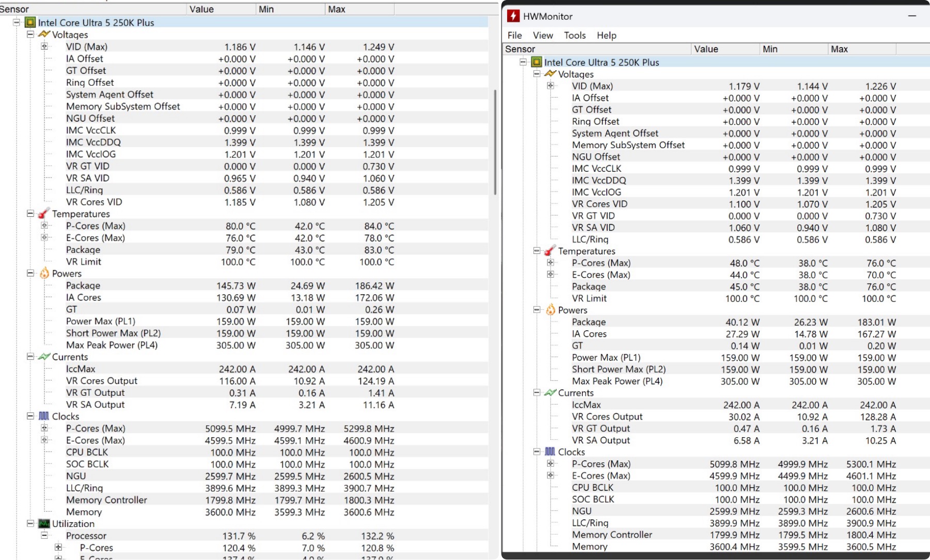The height and width of the screenshot is (560, 930).
Task: Collapse the Processor node under Utilization
Action: (44, 536)
